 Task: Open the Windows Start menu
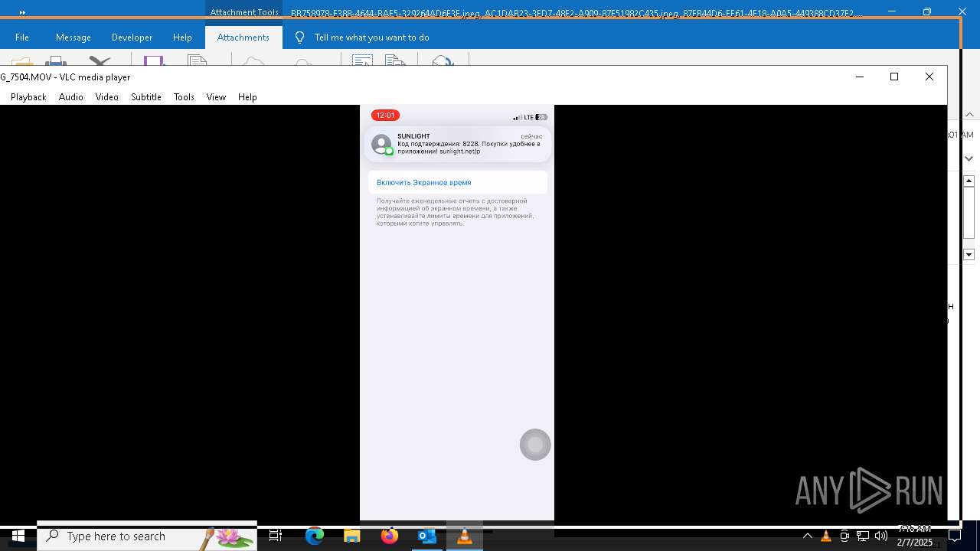click(x=18, y=536)
